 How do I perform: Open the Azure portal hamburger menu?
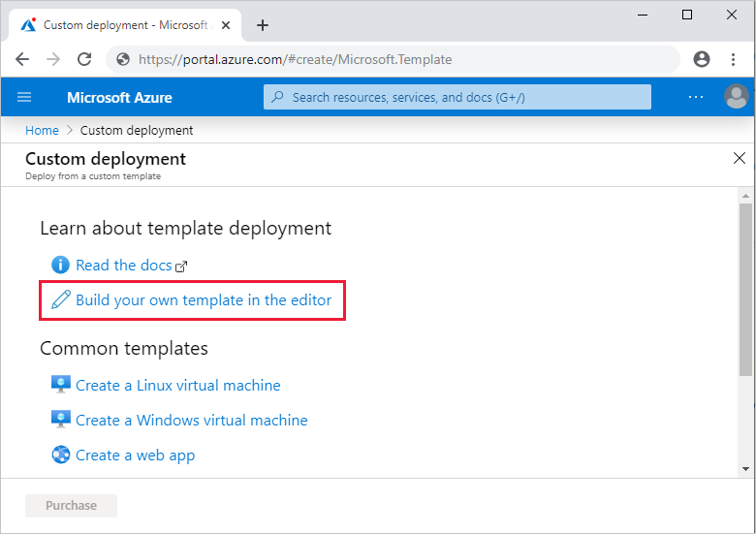point(24,97)
